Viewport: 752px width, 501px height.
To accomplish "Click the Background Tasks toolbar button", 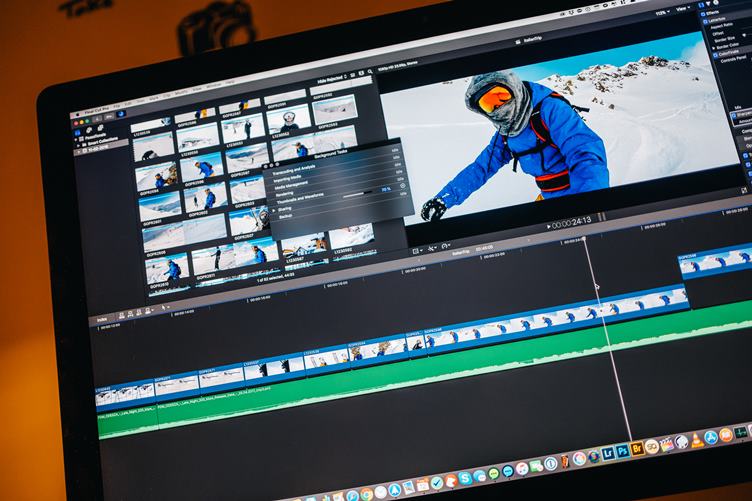I will point(121,114).
